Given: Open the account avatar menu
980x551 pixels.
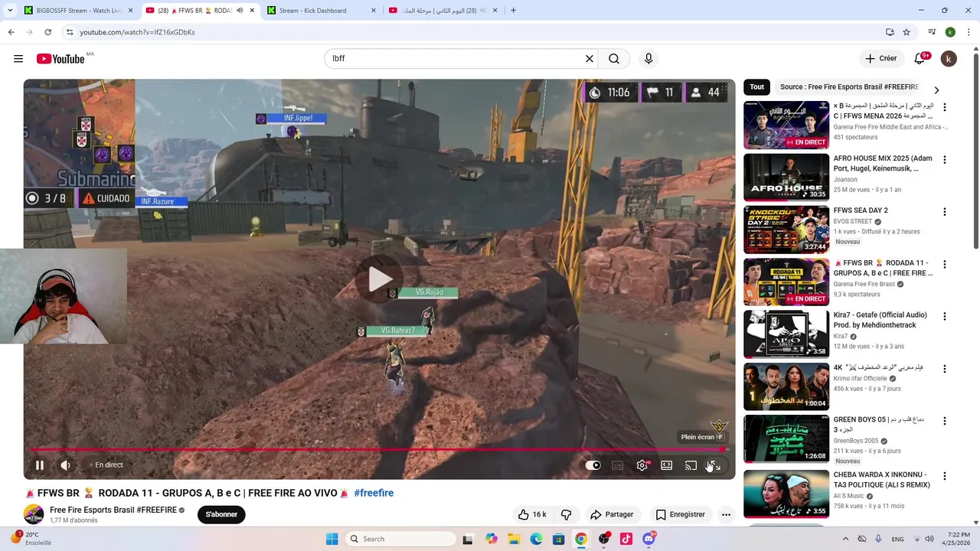Looking at the screenshot, I should coord(949,59).
